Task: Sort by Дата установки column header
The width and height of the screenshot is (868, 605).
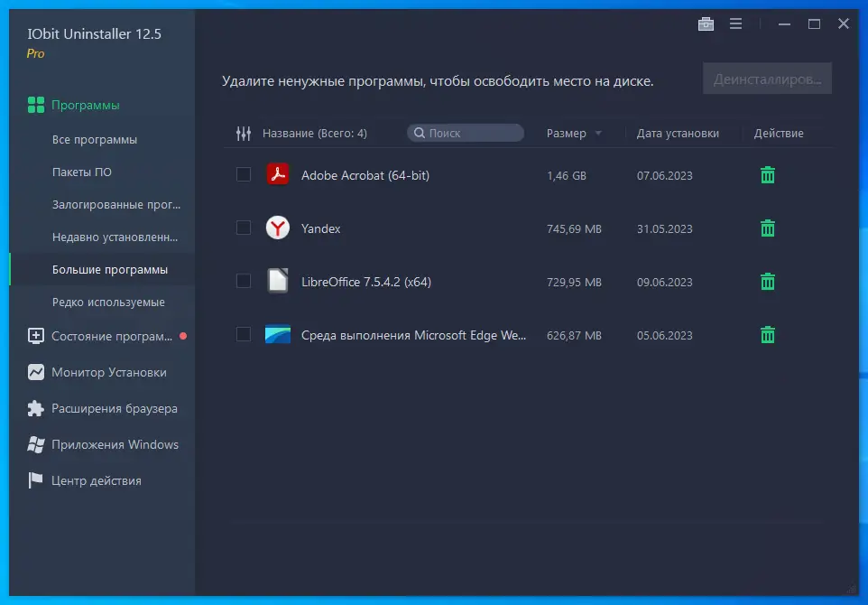Action: point(678,134)
